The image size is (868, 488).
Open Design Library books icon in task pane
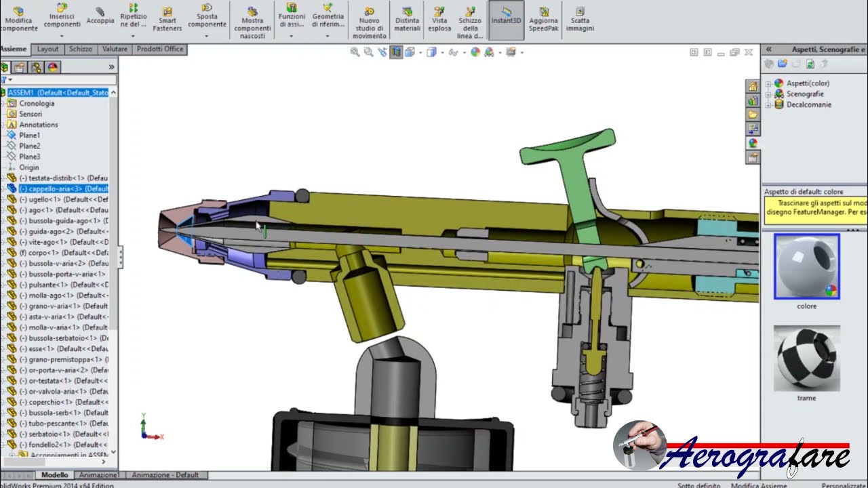point(753,100)
